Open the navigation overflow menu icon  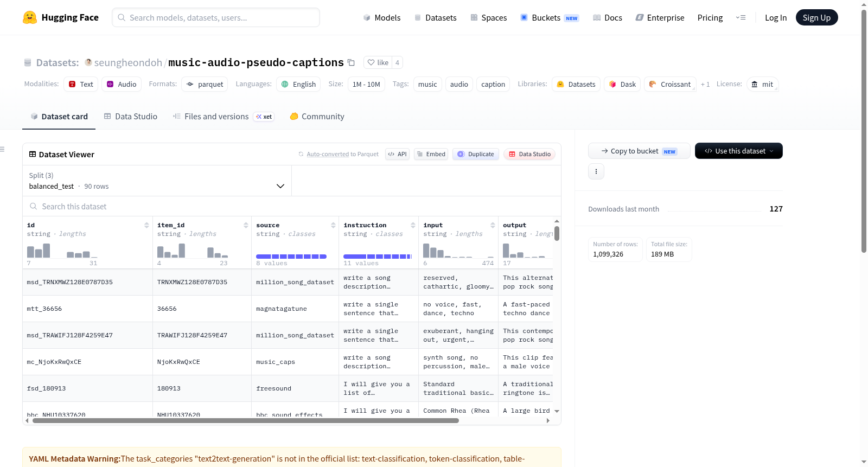tap(741, 17)
